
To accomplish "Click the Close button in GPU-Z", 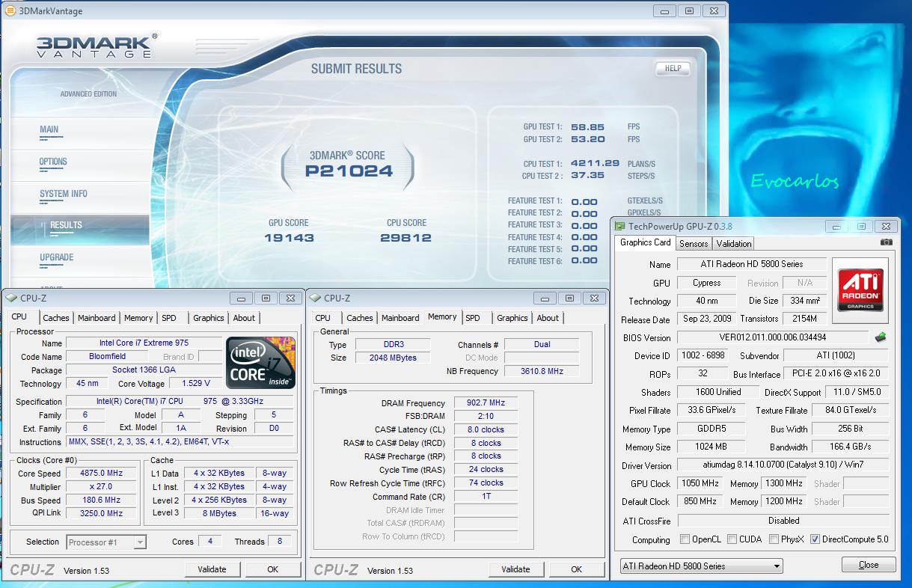I will (869, 565).
